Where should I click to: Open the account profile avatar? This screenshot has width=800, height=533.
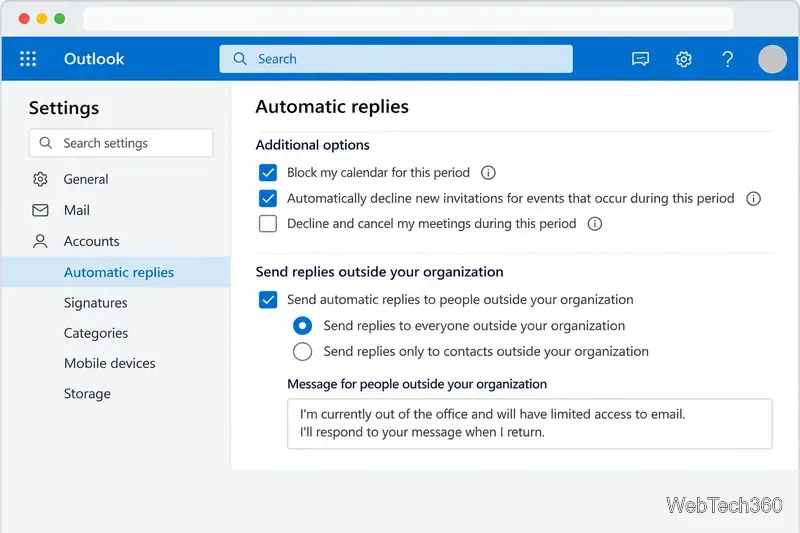772,59
